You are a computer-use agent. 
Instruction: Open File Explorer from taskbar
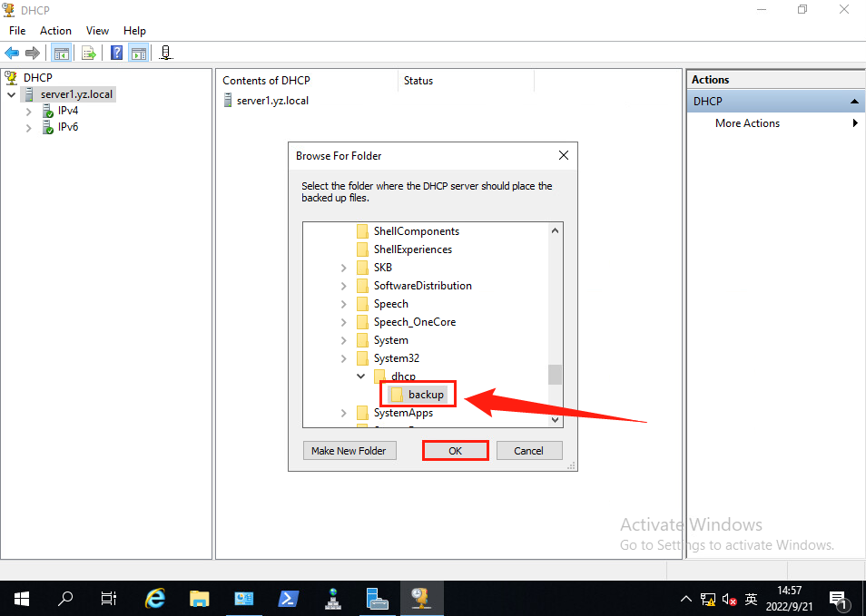(x=200, y=599)
